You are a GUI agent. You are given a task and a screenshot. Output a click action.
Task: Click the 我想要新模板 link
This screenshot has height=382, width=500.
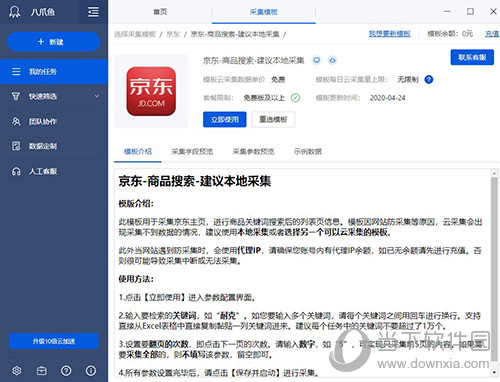click(x=389, y=34)
